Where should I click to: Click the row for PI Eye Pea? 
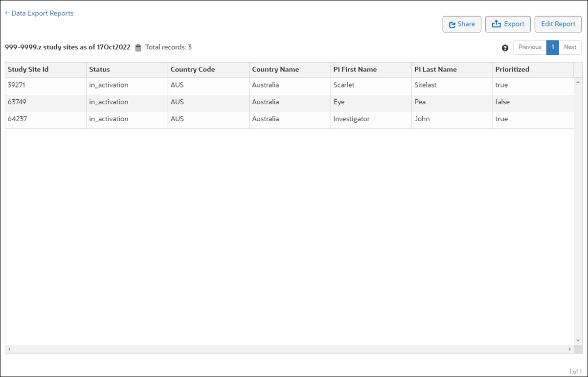coord(196,102)
